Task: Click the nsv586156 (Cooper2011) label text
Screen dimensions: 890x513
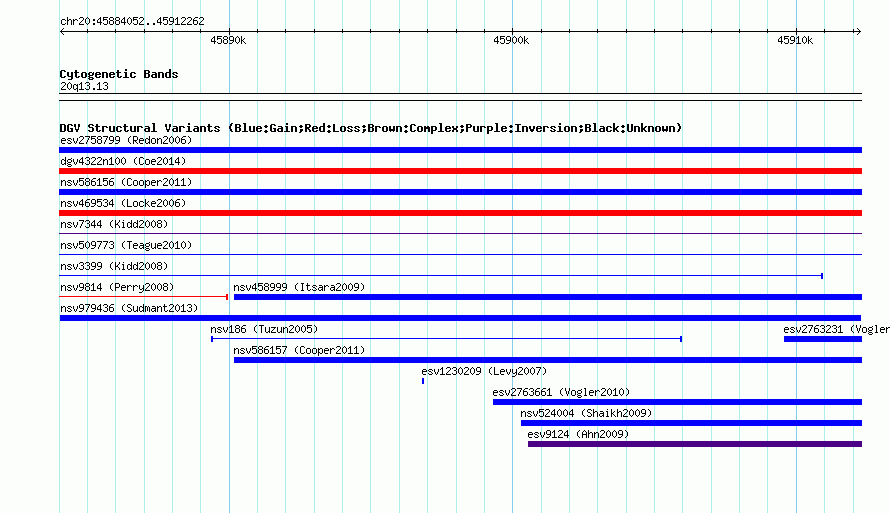Action: [126, 182]
